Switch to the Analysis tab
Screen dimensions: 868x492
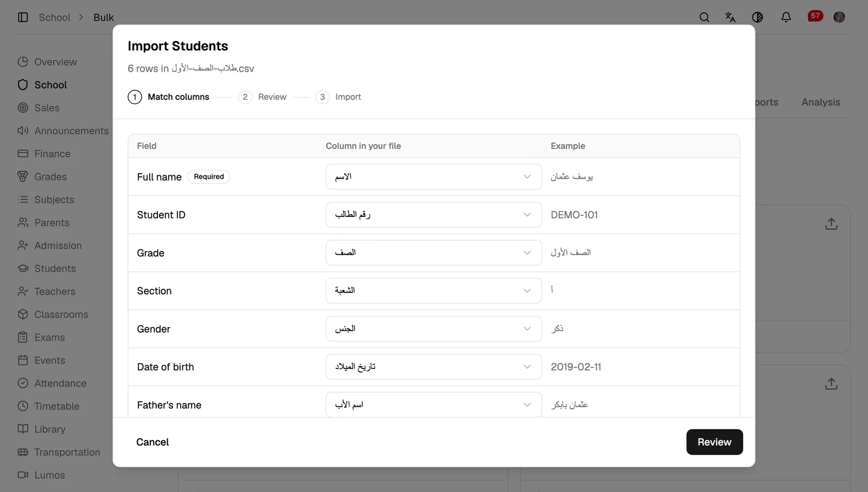coord(821,102)
